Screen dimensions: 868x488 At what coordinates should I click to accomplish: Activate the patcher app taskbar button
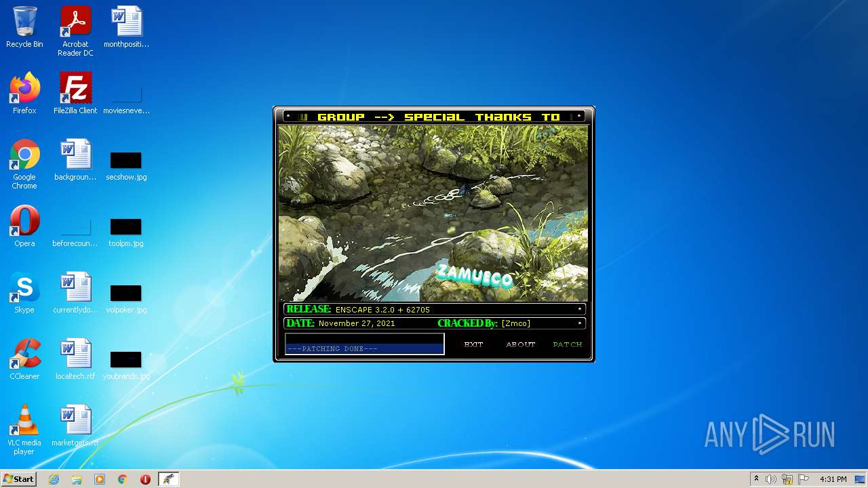(168, 479)
